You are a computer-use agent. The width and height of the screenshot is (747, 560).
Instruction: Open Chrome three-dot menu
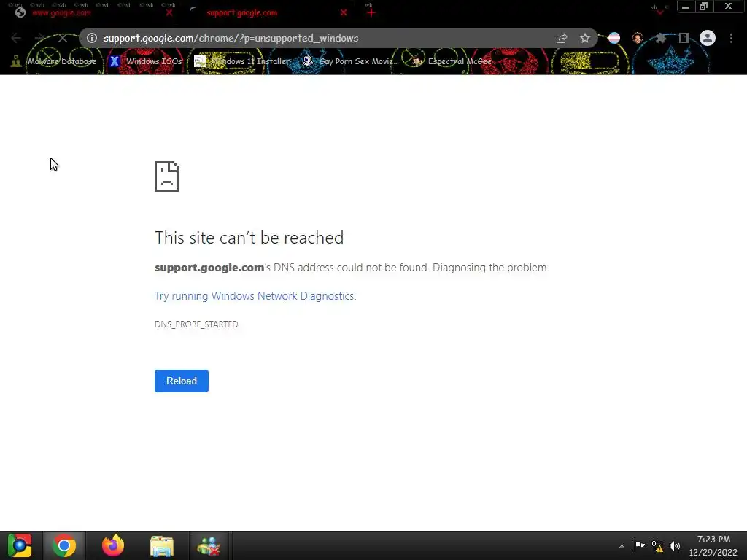tap(731, 38)
